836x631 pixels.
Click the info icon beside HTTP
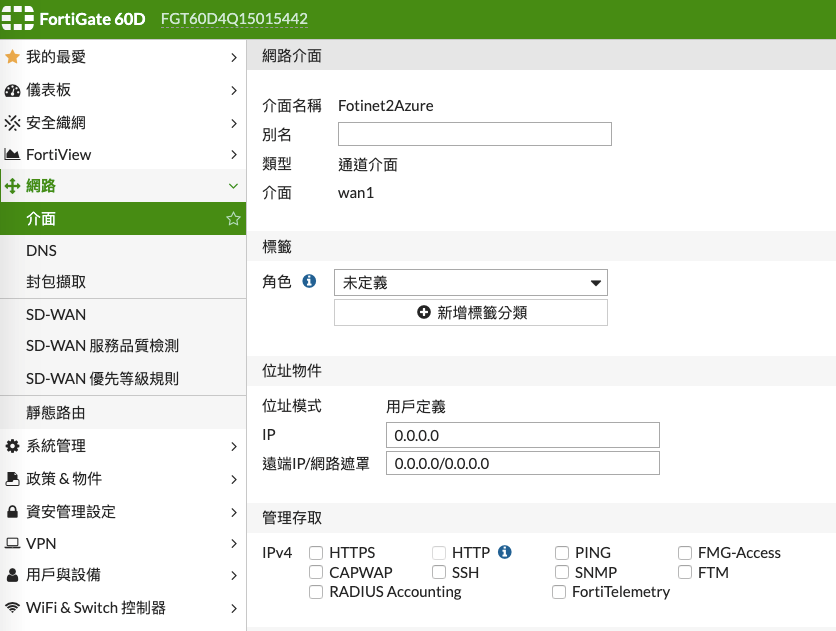click(504, 552)
